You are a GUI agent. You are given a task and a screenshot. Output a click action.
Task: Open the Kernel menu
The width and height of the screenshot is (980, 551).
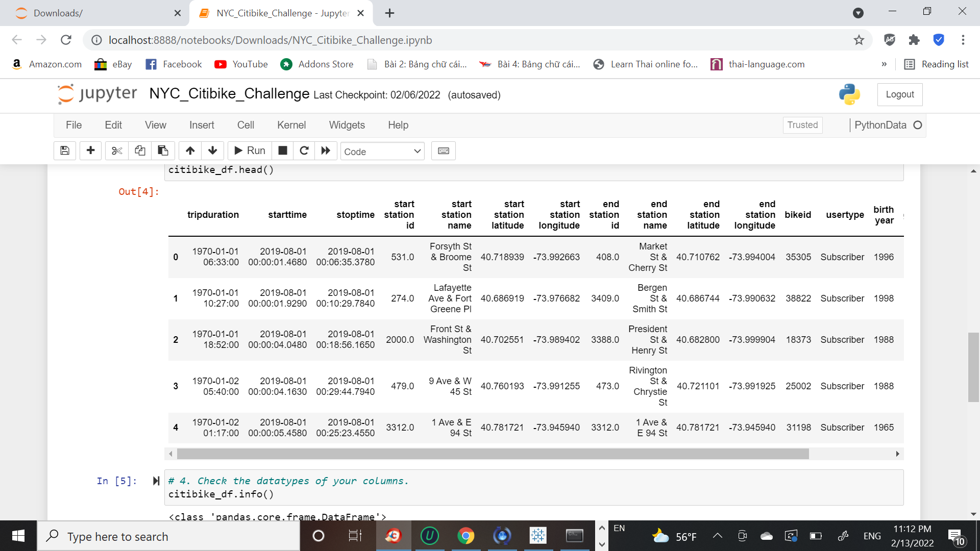(291, 125)
